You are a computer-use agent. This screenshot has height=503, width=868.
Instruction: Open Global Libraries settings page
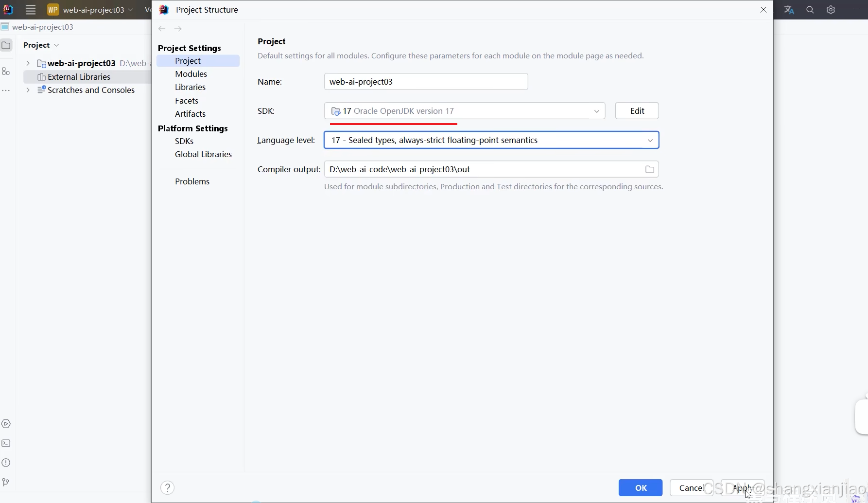[203, 154]
